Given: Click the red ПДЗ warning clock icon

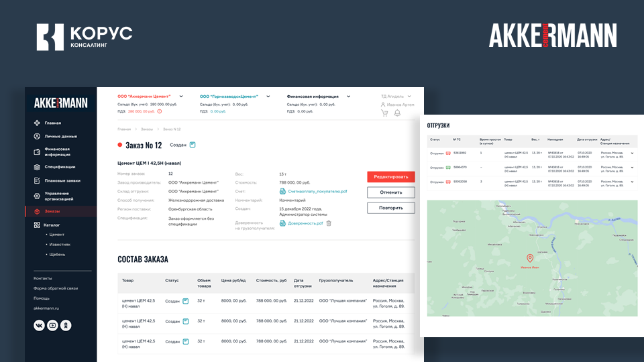Looking at the screenshot, I should (160, 111).
